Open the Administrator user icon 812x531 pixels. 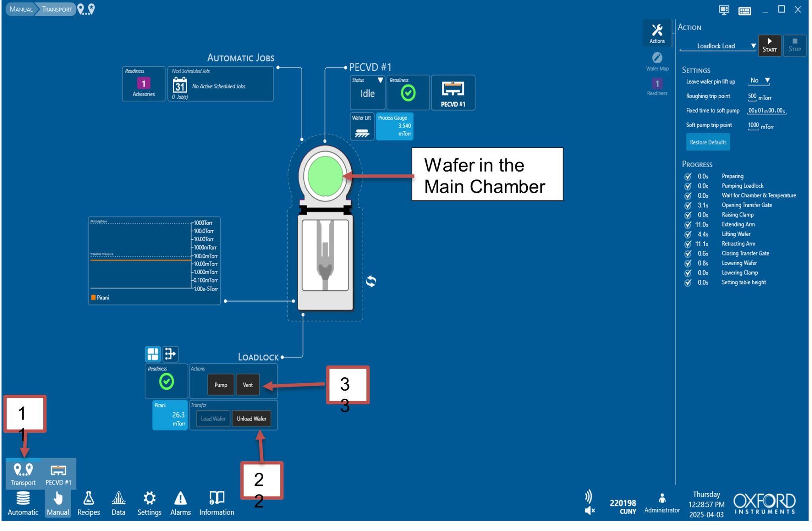(662, 498)
